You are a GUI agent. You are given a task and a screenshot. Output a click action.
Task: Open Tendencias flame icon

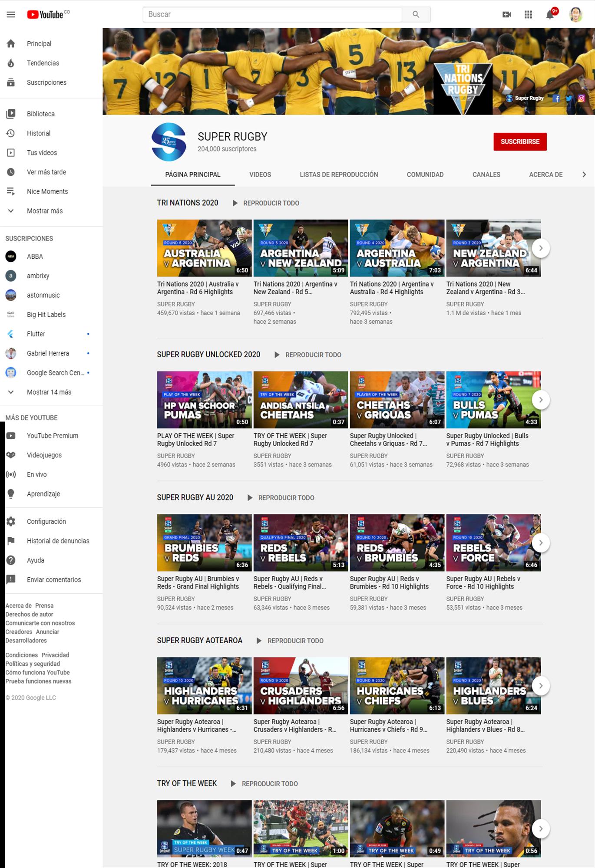tap(11, 63)
